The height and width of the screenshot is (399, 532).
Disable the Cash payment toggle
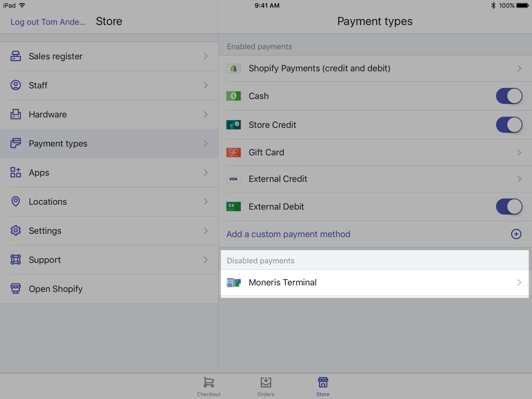click(x=509, y=96)
